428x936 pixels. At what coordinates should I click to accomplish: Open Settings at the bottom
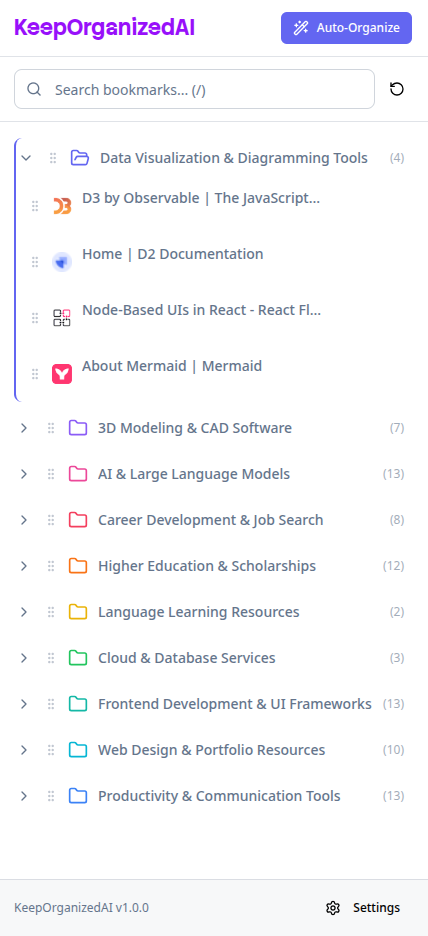[x=363, y=908]
